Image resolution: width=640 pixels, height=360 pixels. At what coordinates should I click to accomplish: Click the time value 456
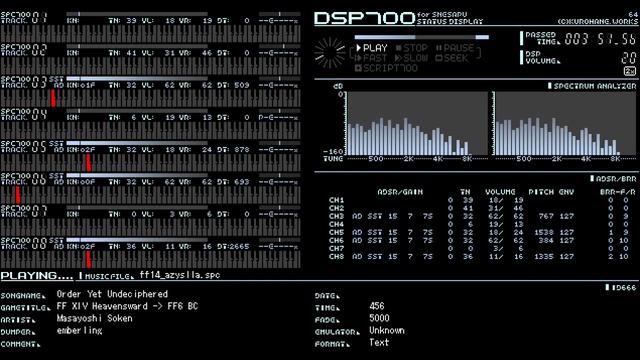click(x=377, y=306)
